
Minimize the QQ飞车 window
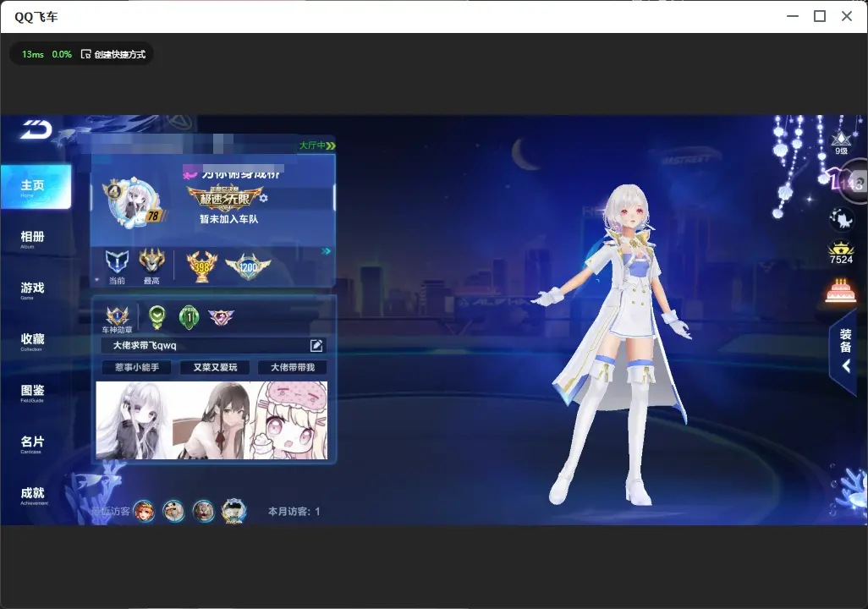(x=793, y=17)
